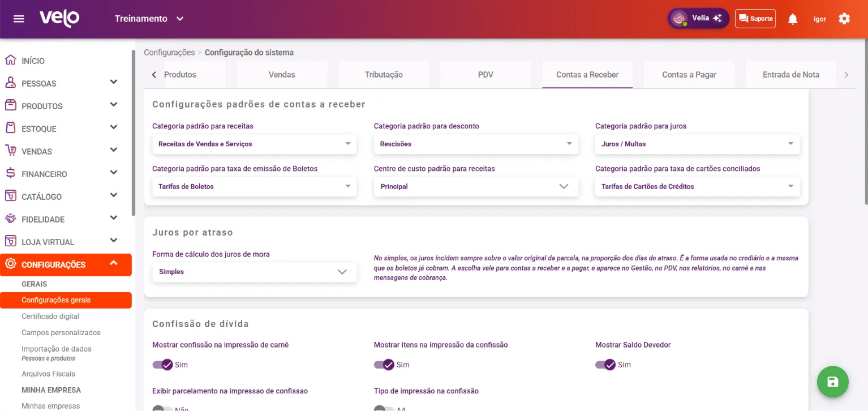Open Importação de dados link

click(x=57, y=349)
